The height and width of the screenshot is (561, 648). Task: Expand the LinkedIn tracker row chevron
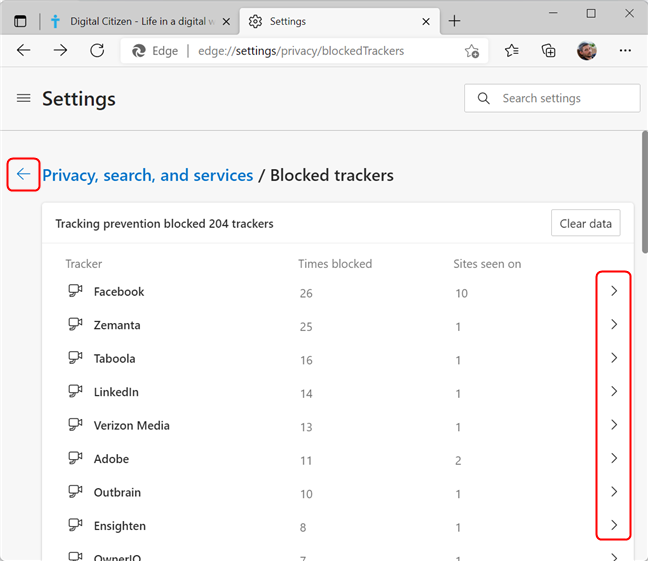[x=614, y=392]
